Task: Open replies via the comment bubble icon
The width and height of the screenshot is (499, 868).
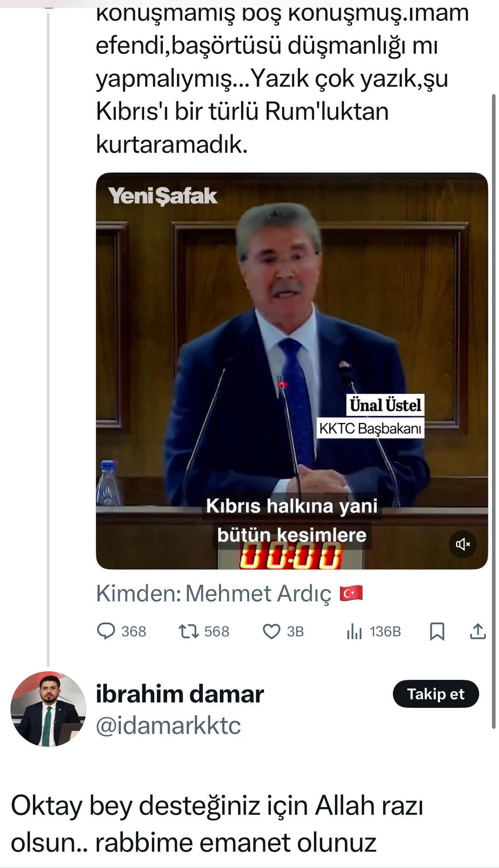Action: point(106,631)
